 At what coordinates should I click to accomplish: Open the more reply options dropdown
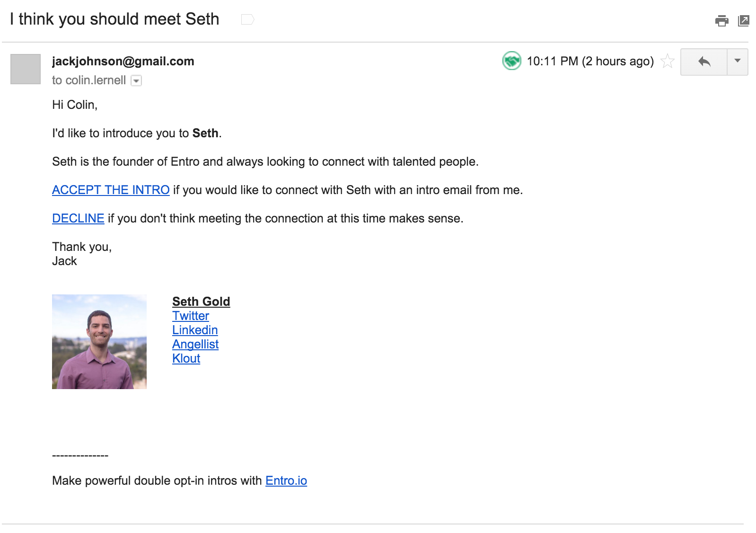pyautogui.click(x=737, y=61)
